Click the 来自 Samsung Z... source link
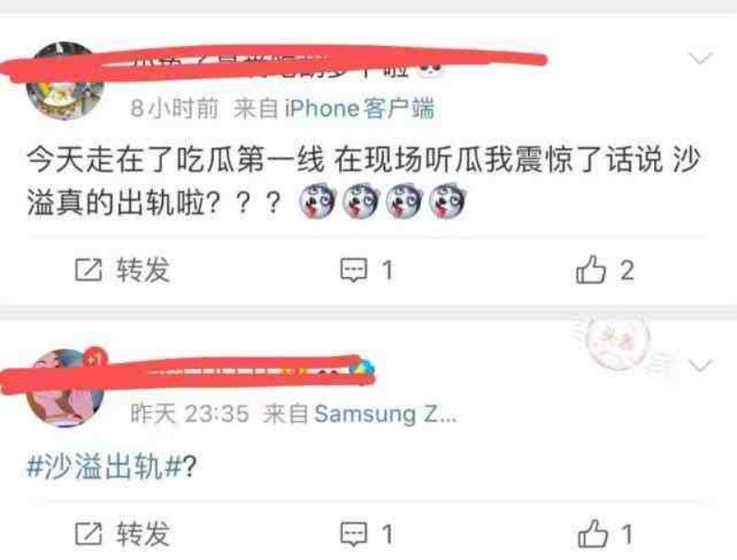This screenshot has width=737, height=560. 359,414
